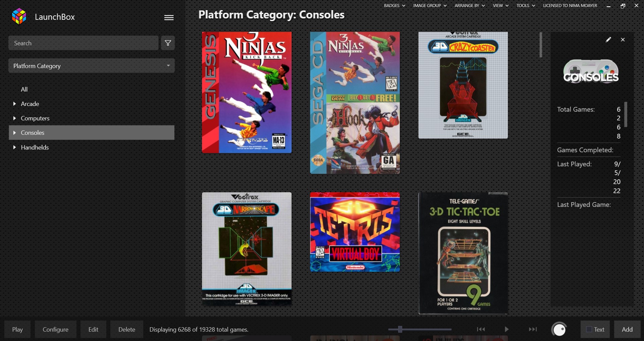Screen dimensions: 644x341
Task: Click Displaying 6268 of 19328 status text
Action: [x=199, y=330]
